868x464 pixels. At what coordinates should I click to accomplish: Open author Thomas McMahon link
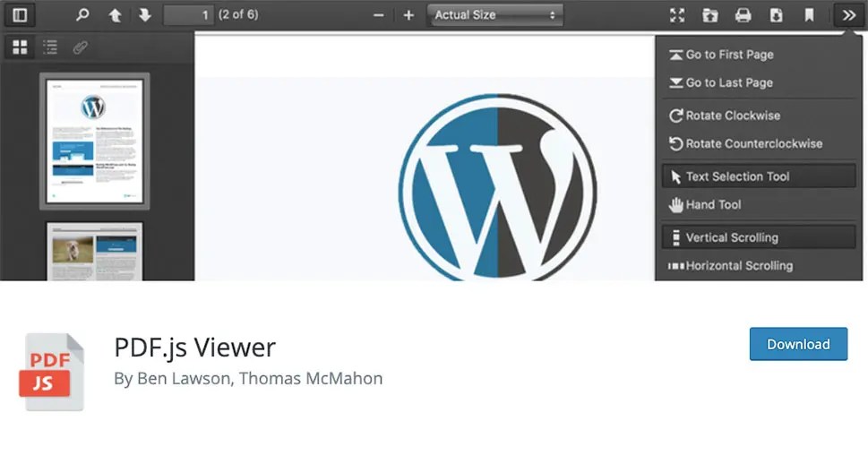(311, 378)
